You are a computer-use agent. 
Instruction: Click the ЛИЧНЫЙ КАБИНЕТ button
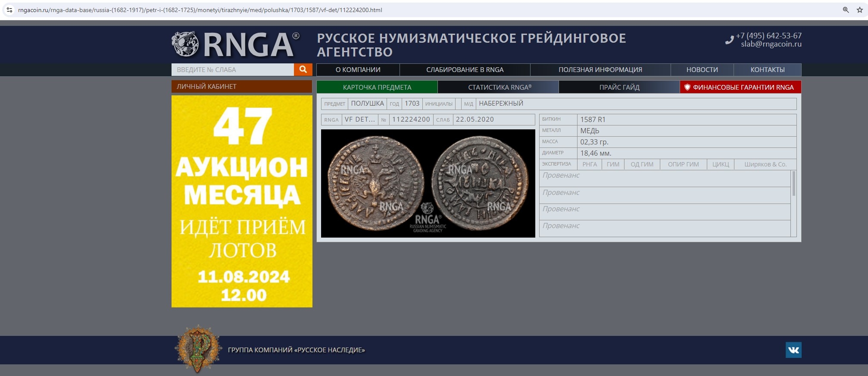point(241,87)
